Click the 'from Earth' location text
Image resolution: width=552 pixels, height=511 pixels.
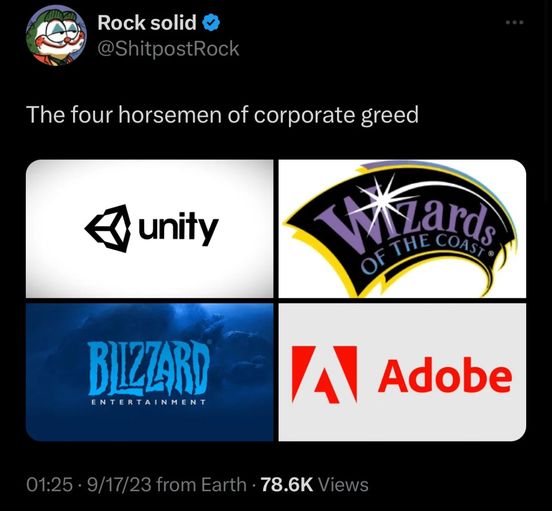201,485
